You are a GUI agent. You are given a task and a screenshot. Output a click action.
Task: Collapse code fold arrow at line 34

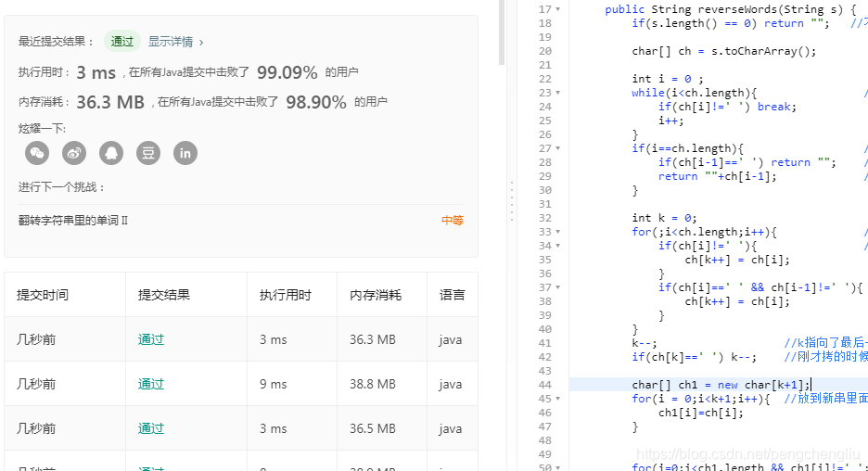pyautogui.click(x=558, y=246)
